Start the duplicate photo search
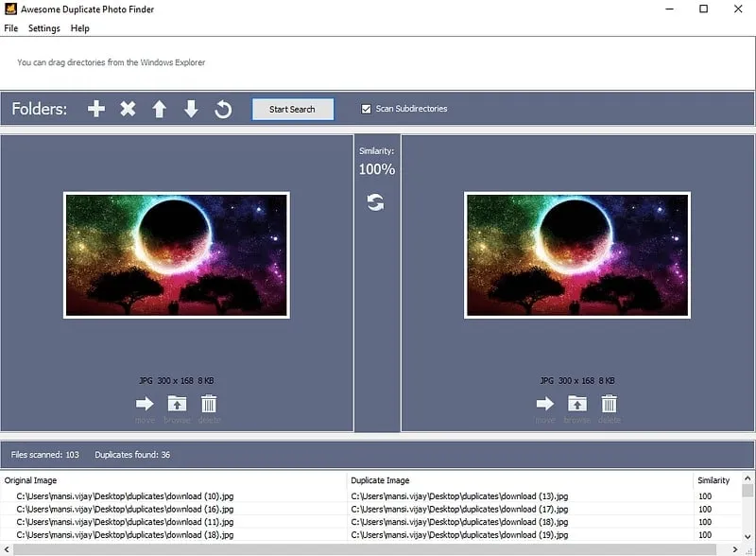756x556 pixels. tap(292, 109)
